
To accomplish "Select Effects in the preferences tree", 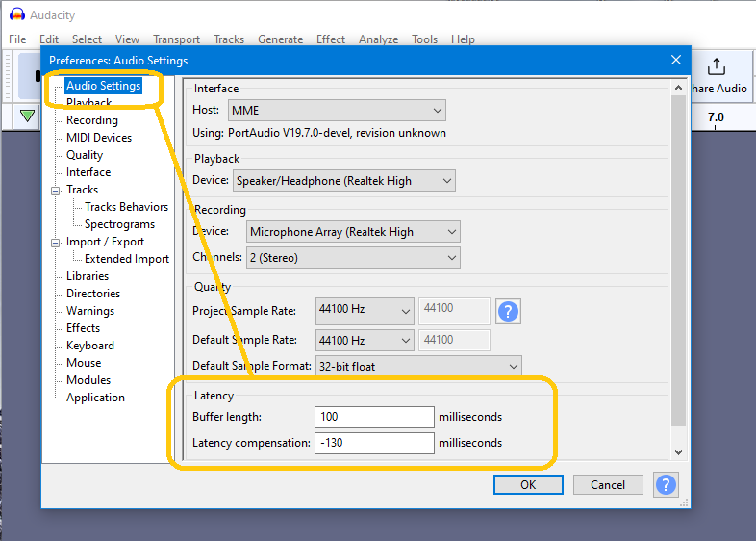I will tap(83, 328).
